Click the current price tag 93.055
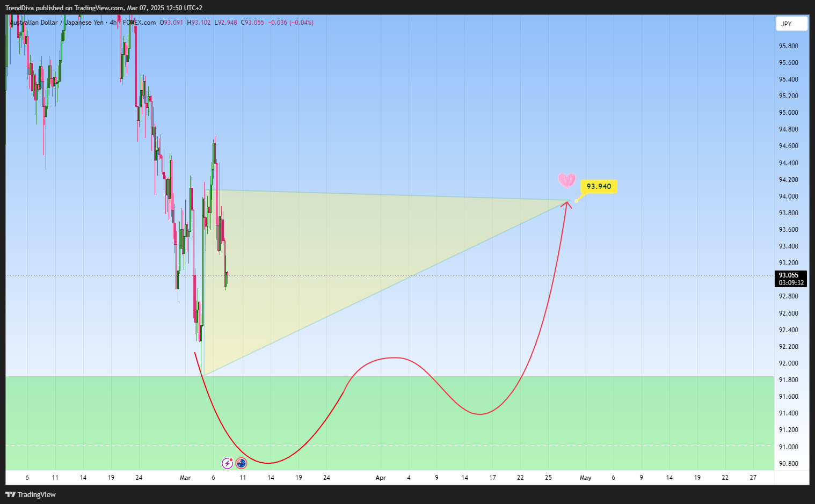The width and height of the screenshot is (815, 504). [x=789, y=275]
